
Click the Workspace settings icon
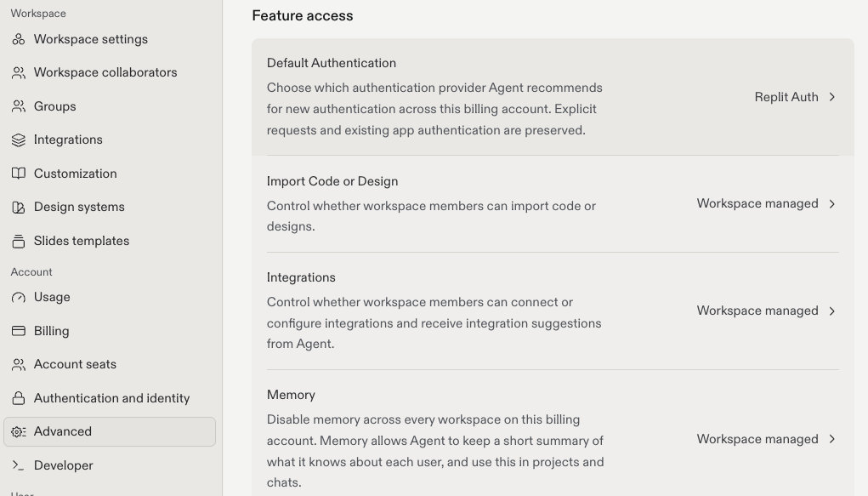(18, 39)
